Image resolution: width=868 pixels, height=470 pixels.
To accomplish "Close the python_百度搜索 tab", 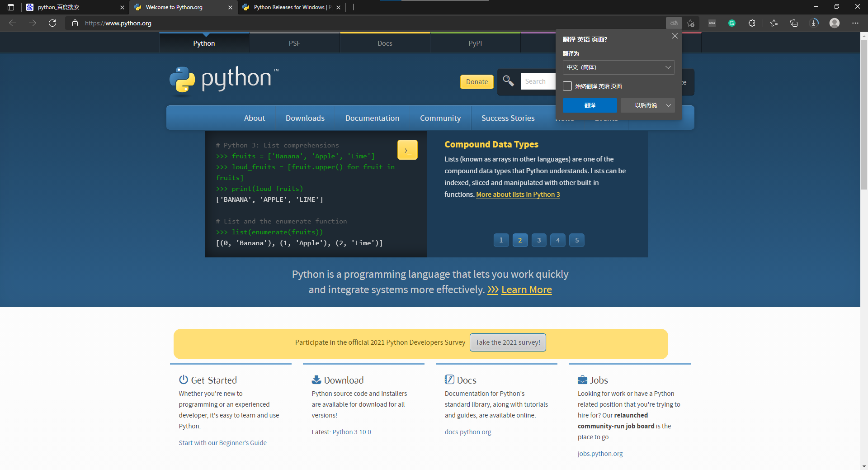I will (122, 7).
